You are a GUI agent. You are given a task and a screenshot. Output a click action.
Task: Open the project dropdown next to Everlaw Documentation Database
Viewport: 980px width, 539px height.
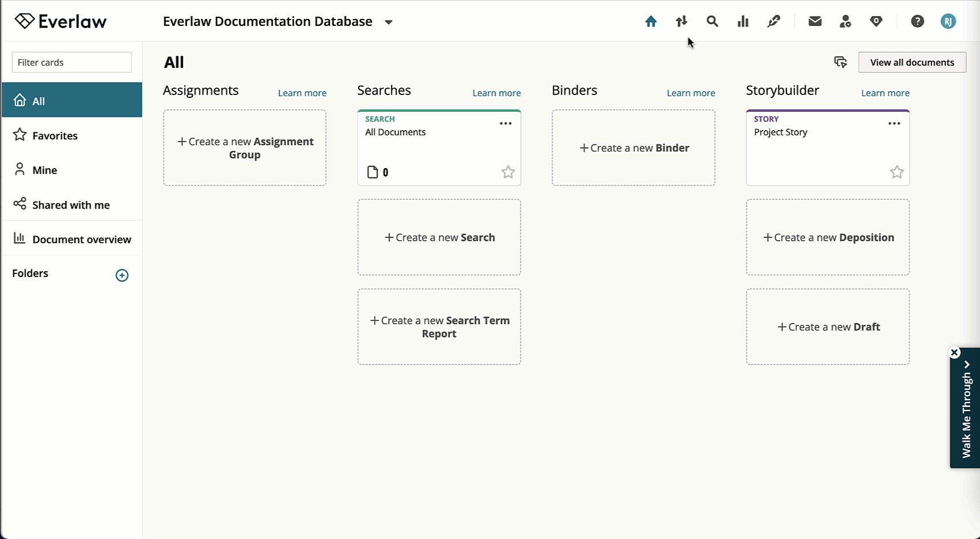click(x=389, y=22)
